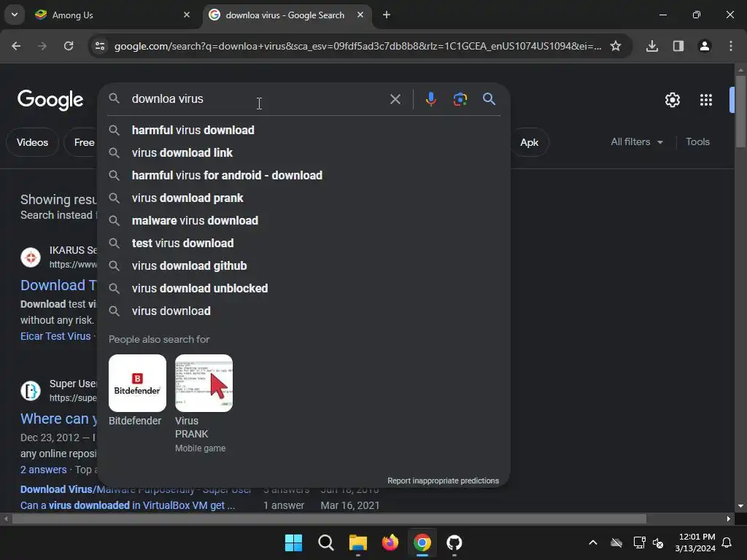Expand the All filters dropdown

click(x=636, y=142)
